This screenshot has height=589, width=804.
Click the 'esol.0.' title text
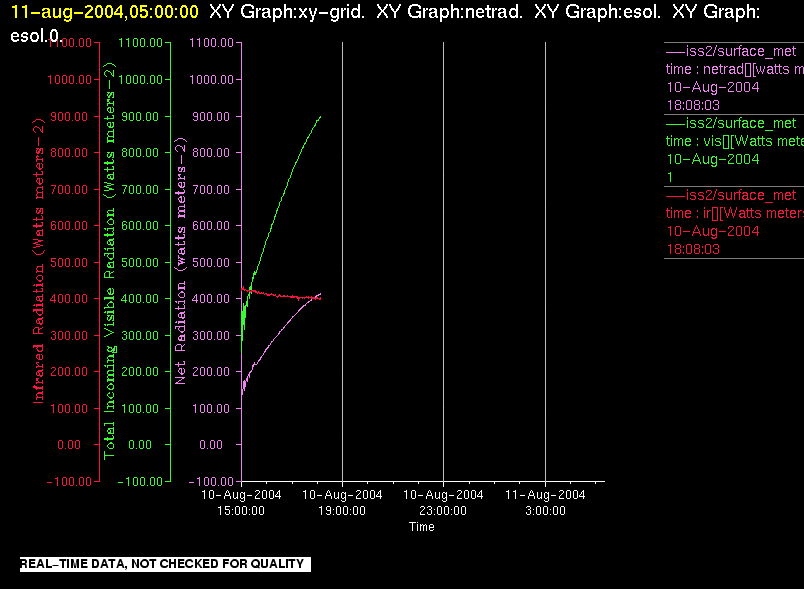[36, 36]
